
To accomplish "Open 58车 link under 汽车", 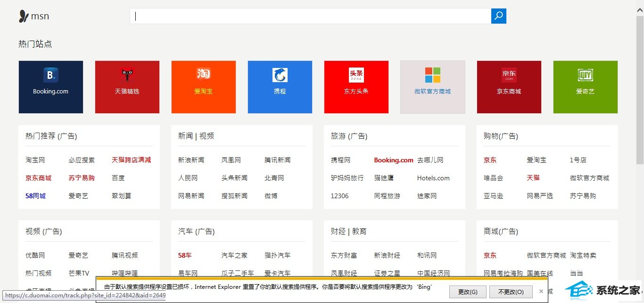I will coord(185,255).
